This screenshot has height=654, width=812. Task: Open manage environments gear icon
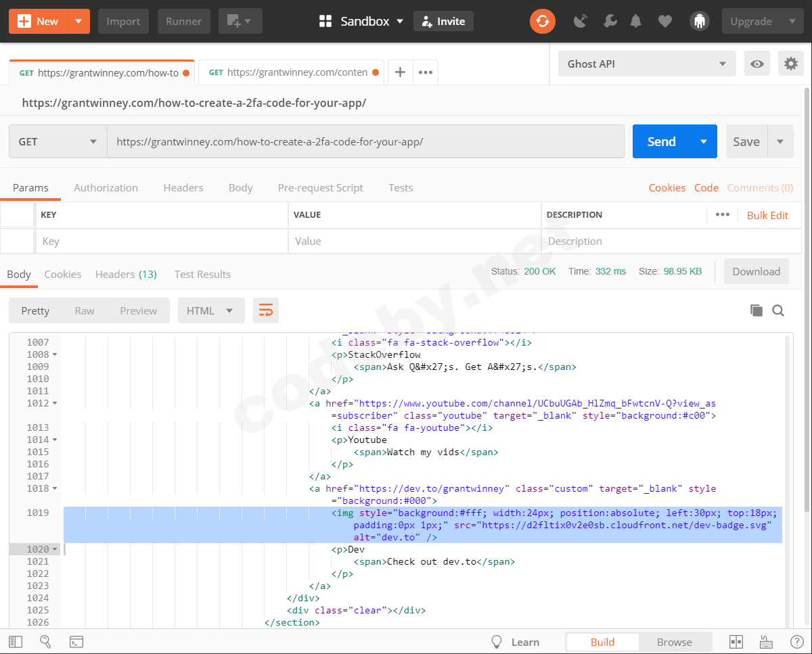coord(790,64)
